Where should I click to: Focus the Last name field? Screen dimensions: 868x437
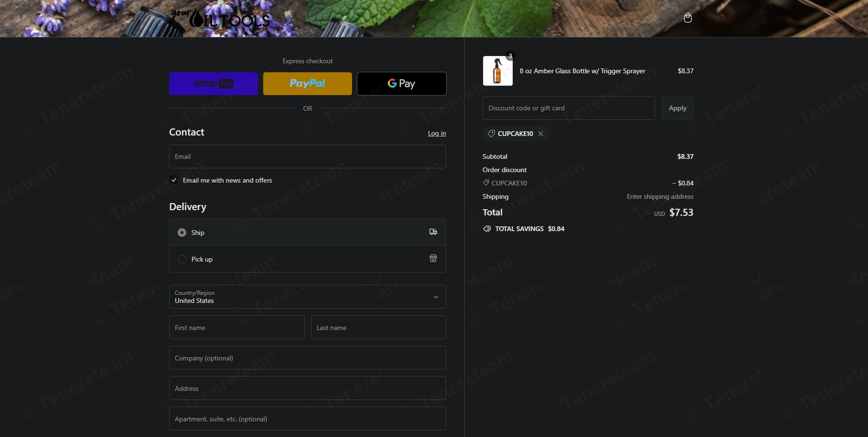378,327
